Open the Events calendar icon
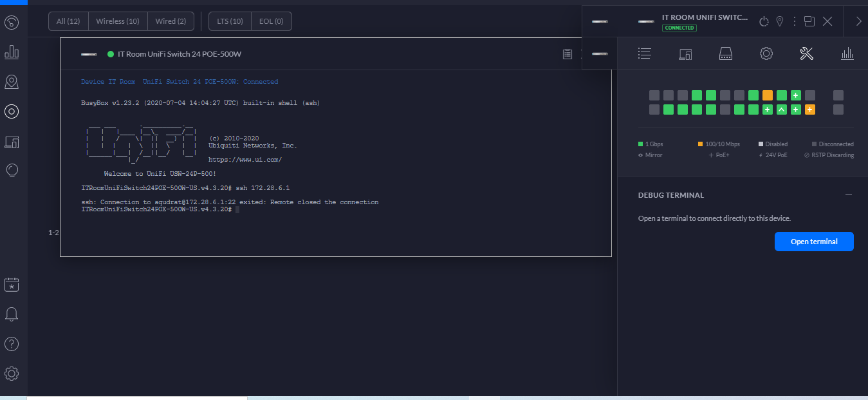The width and height of the screenshot is (868, 400). [x=12, y=285]
